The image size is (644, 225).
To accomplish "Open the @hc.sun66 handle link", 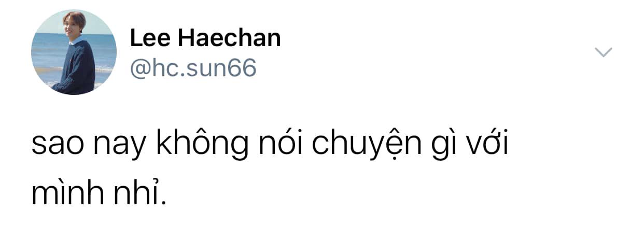I will [x=192, y=67].
